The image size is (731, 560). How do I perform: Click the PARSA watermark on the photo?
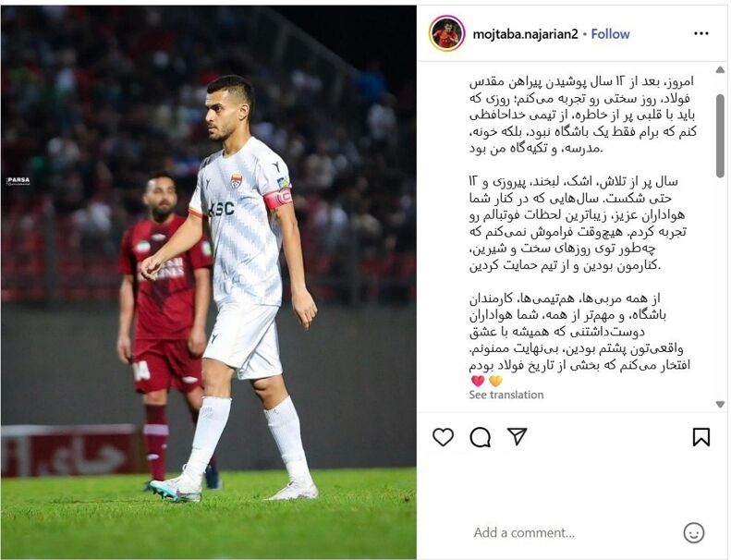click(18, 181)
